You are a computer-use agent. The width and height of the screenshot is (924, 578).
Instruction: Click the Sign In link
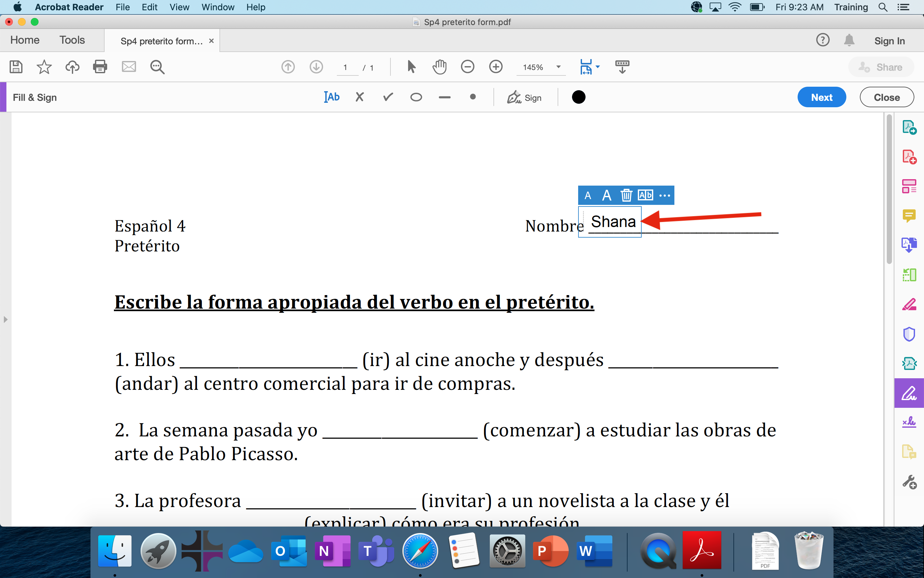click(889, 40)
